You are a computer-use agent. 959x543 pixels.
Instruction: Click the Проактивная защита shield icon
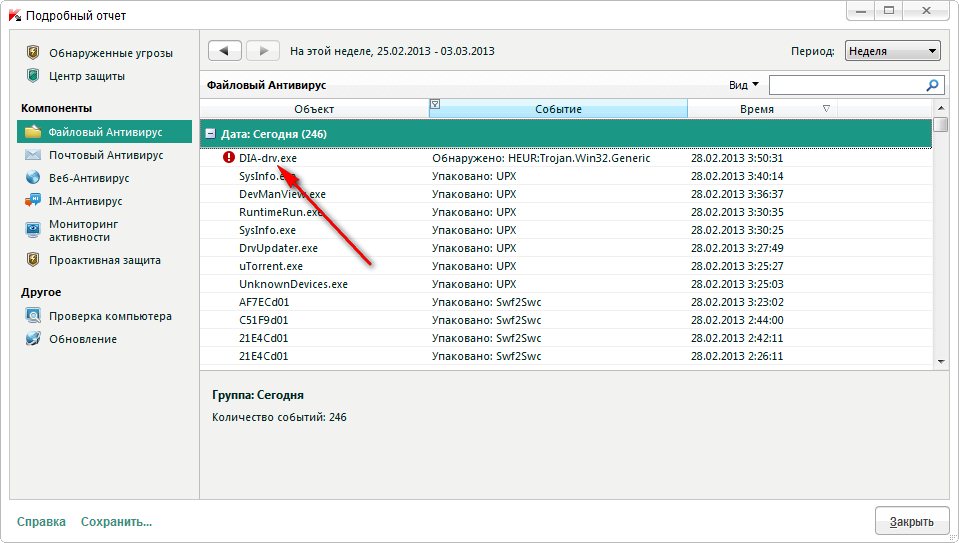point(33,260)
